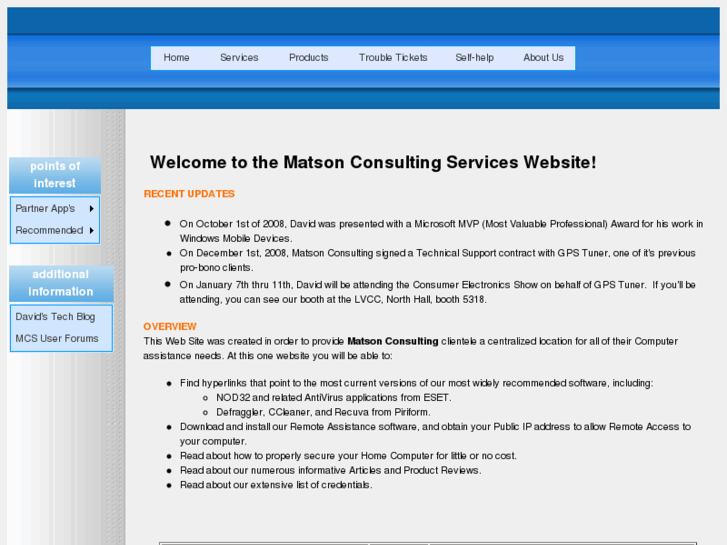Click the 'Find hyperlinks' list item
727x545 pixels.
click(x=416, y=383)
